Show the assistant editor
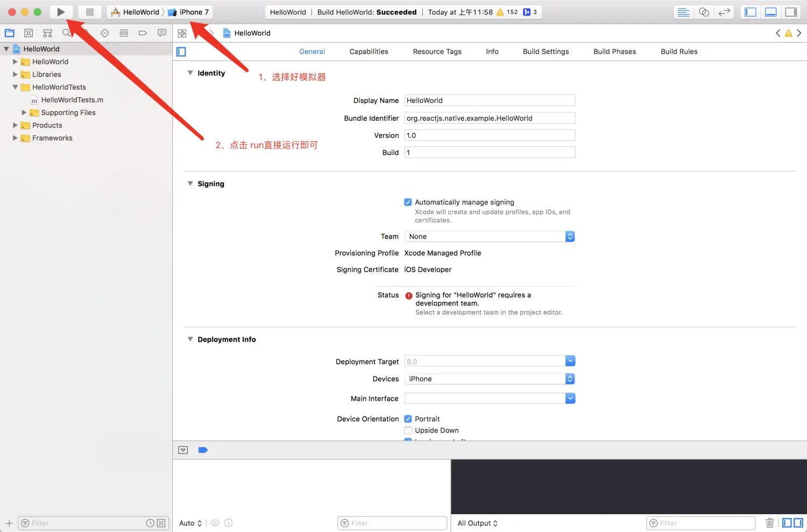This screenshot has height=532, width=807. (x=704, y=12)
